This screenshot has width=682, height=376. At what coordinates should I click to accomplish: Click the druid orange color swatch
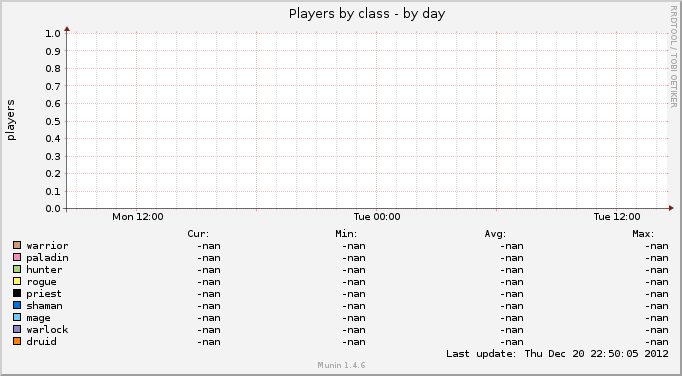[17, 341]
